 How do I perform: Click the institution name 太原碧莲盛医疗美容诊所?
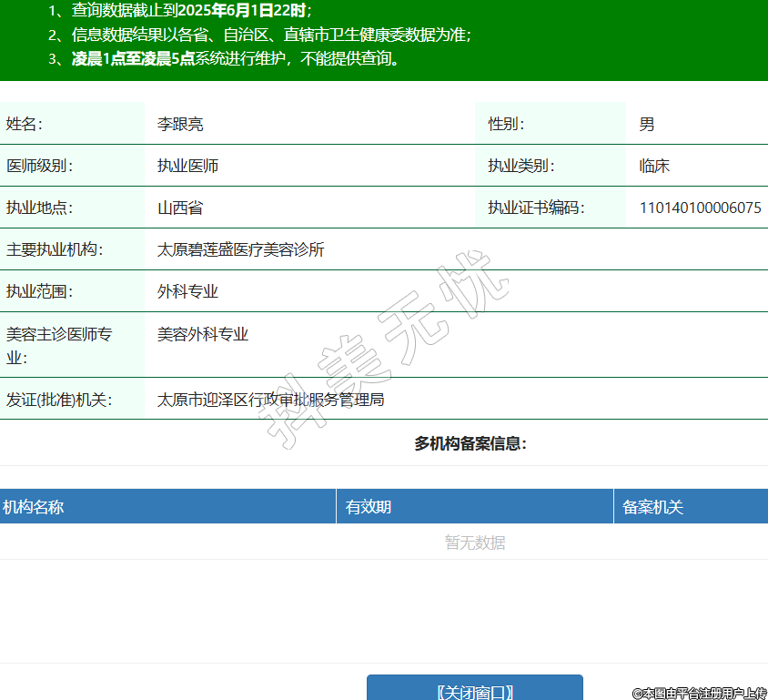[x=240, y=249]
